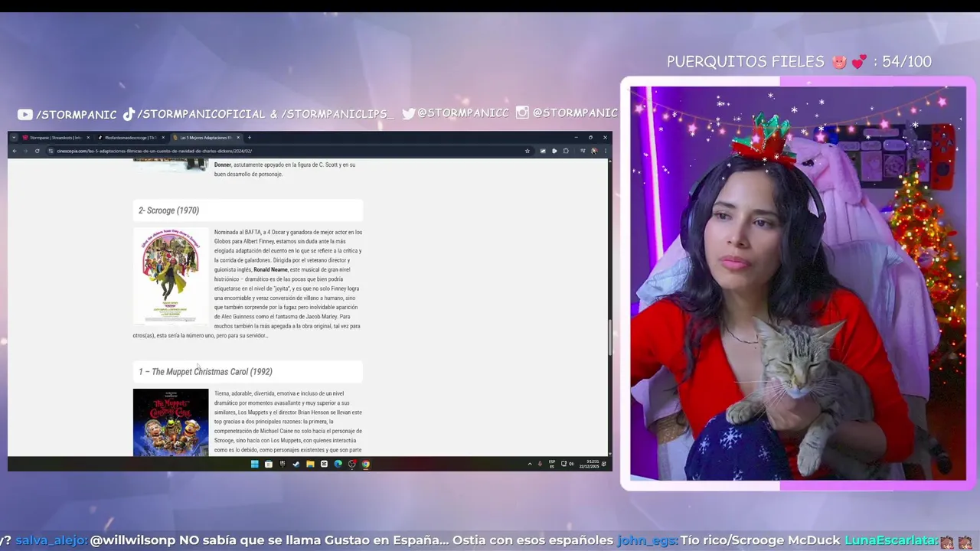Bookmark this page with the star icon
Viewport: 980px width, 551px height.
pyautogui.click(x=528, y=151)
